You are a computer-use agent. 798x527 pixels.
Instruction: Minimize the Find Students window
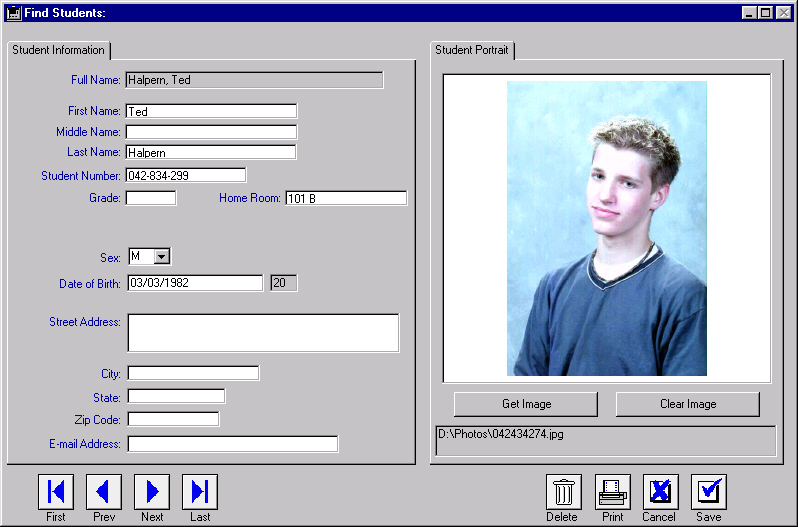pos(749,13)
